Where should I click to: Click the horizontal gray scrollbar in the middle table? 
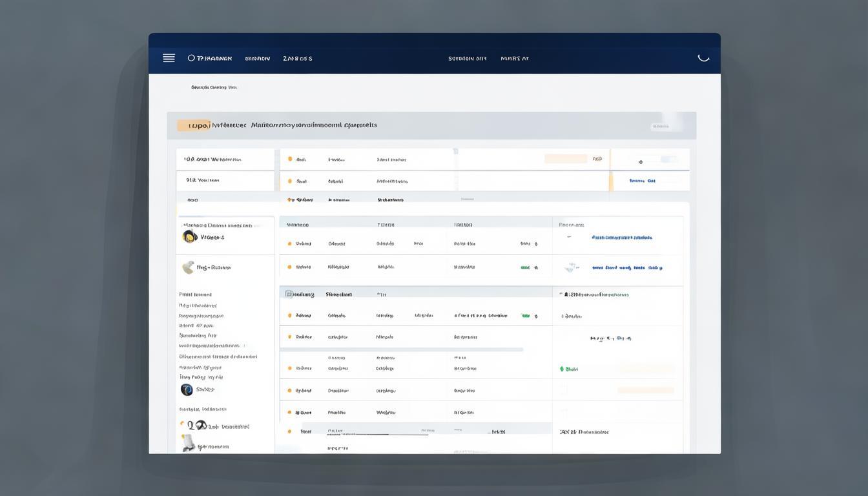click(x=401, y=349)
